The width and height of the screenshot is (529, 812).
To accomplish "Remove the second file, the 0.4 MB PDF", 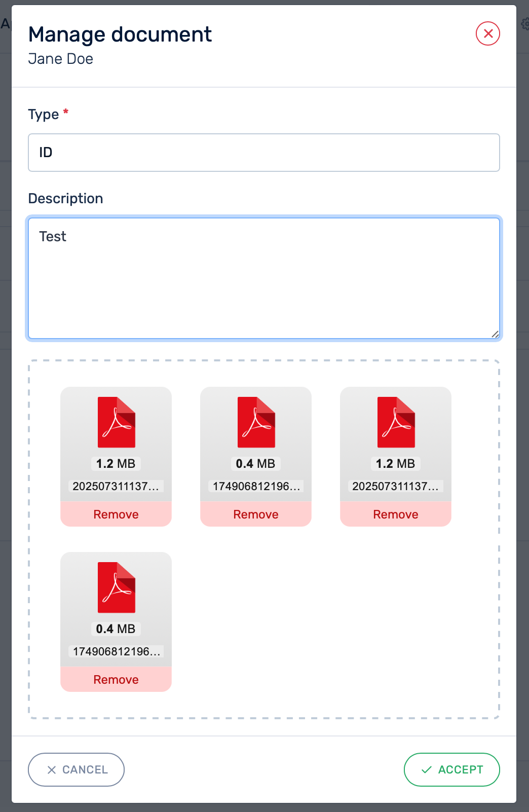I will (x=256, y=514).
